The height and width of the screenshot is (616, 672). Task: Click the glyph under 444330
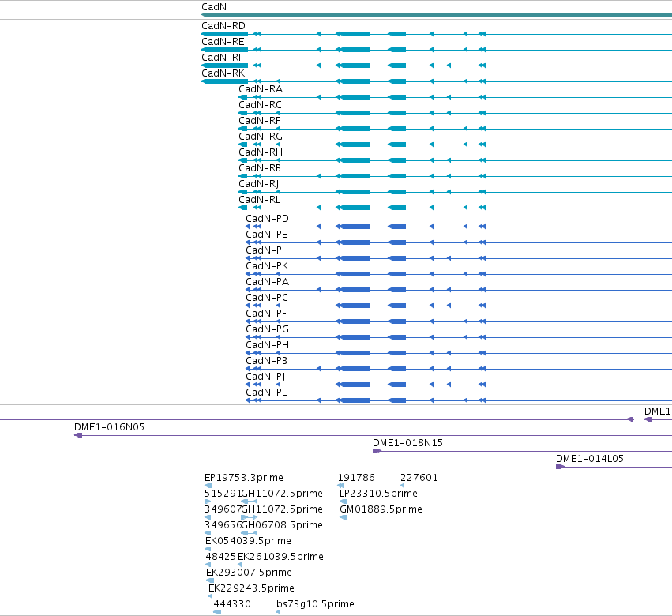coord(217,612)
